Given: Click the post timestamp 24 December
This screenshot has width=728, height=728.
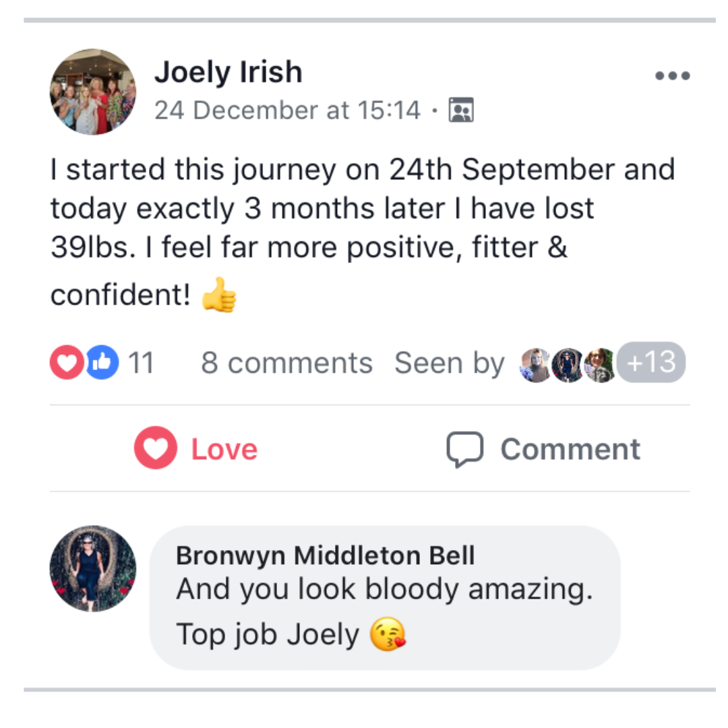Looking at the screenshot, I should click(287, 110).
